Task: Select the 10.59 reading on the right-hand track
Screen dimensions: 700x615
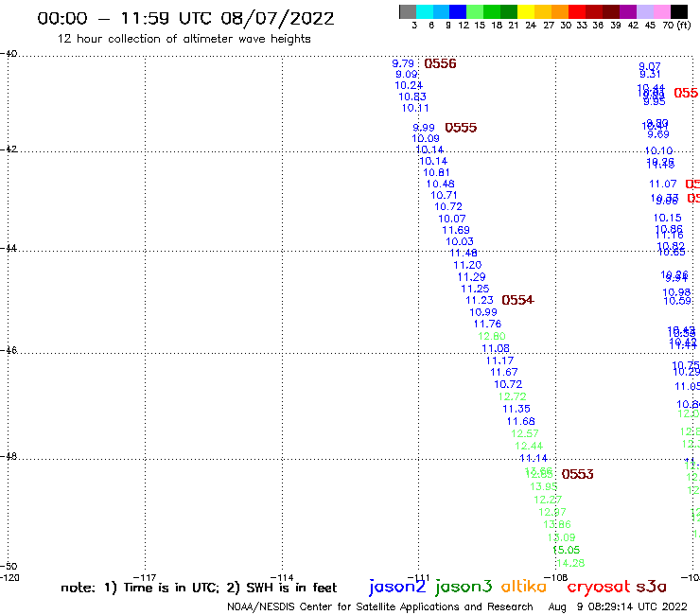Action: tap(677, 301)
